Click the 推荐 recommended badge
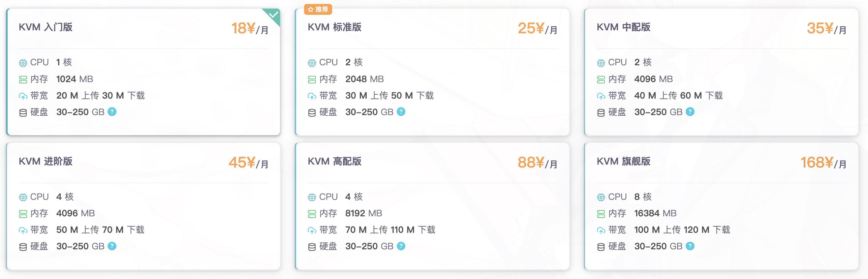 (x=318, y=10)
